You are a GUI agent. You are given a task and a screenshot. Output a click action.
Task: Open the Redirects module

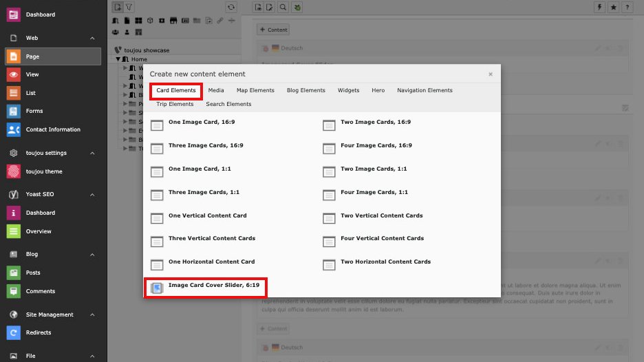point(38,332)
